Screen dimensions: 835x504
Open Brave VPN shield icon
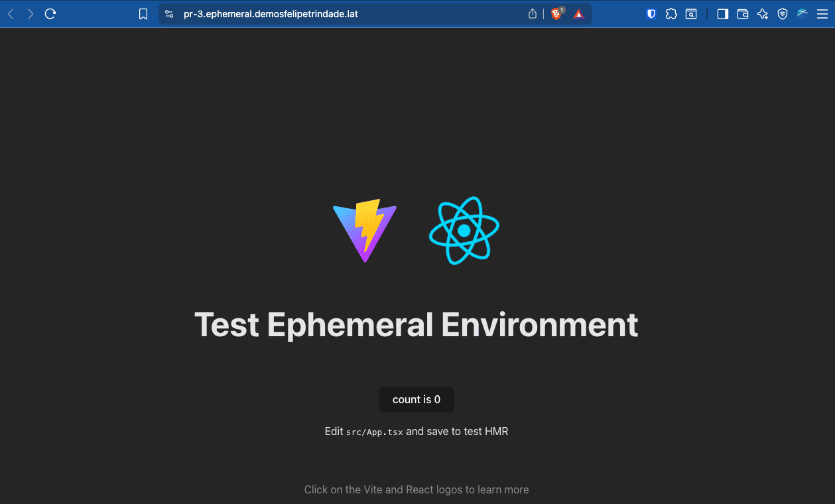783,14
